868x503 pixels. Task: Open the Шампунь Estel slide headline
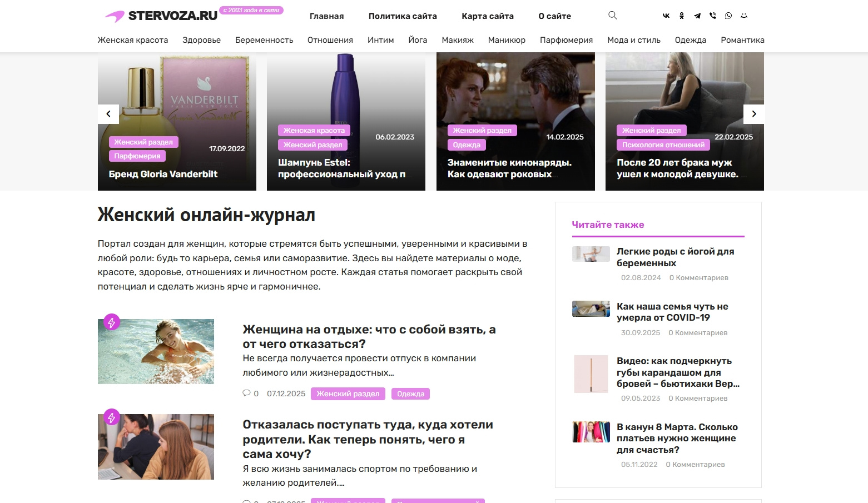click(341, 168)
